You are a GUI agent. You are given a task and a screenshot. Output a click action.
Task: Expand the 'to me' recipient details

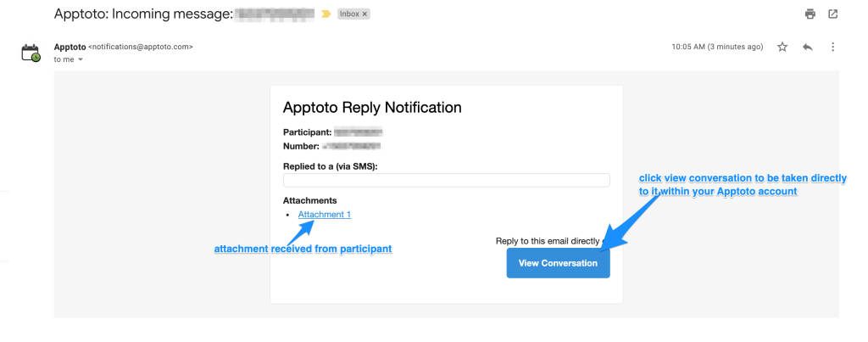pyautogui.click(x=81, y=60)
